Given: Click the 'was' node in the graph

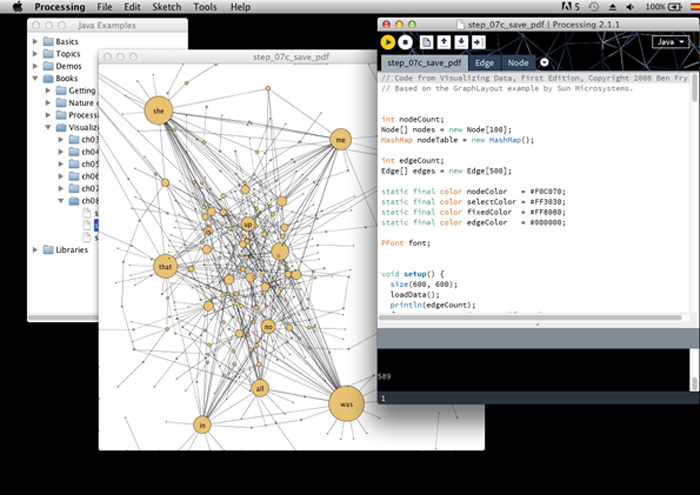Looking at the screenshot, I should tap(346, 404).
